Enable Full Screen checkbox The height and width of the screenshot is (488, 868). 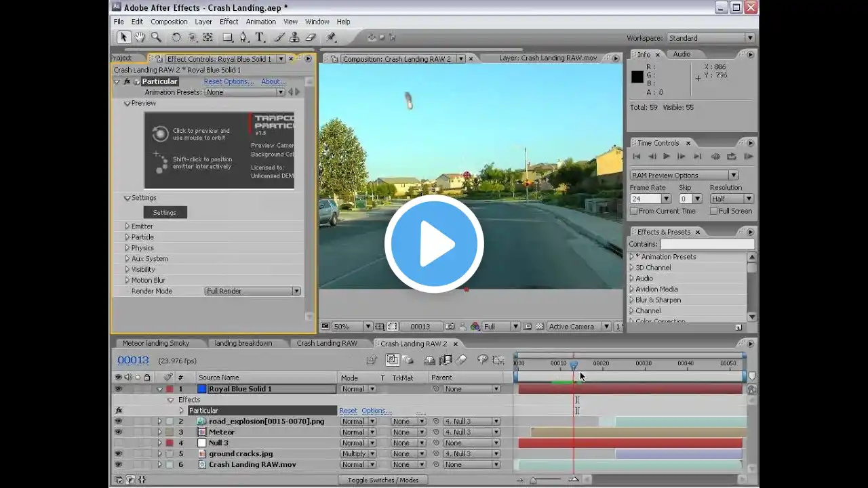[x=713, y=211]
